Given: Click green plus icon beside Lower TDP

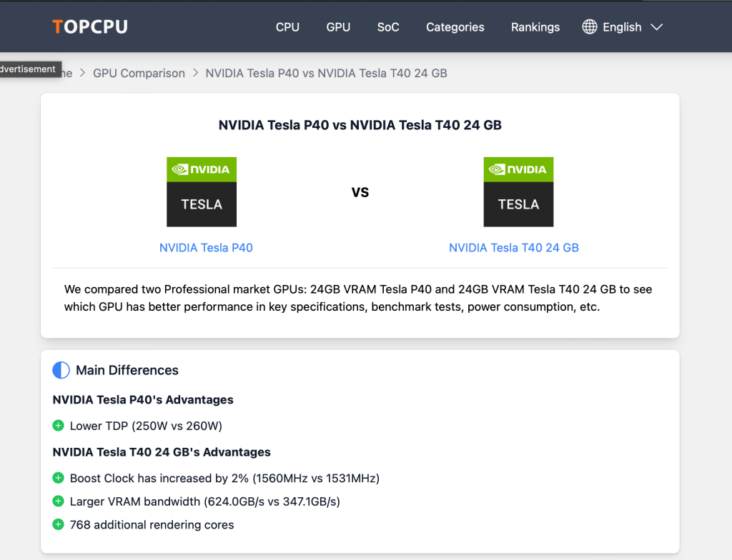Looking at the screenshot, I should 59,426.
